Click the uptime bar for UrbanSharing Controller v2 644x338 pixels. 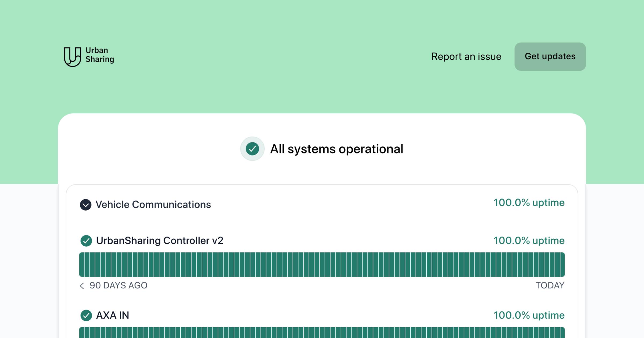[322, 264]
